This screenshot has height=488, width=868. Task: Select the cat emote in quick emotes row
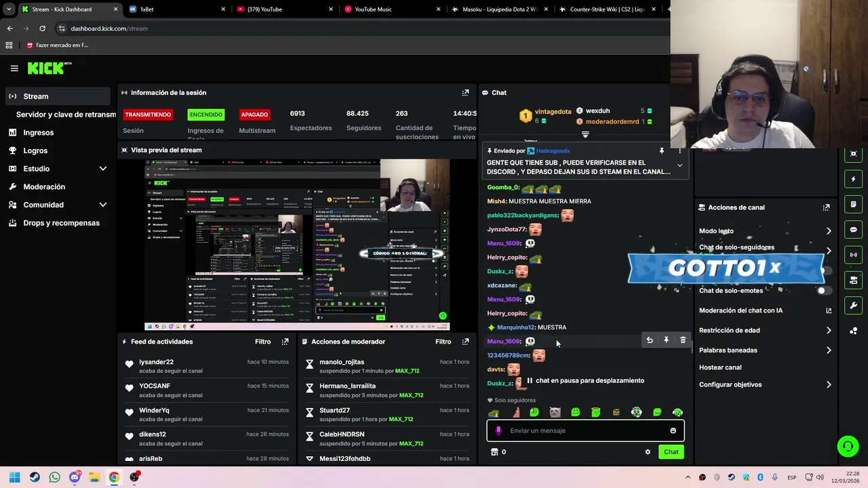click(555, 412)
